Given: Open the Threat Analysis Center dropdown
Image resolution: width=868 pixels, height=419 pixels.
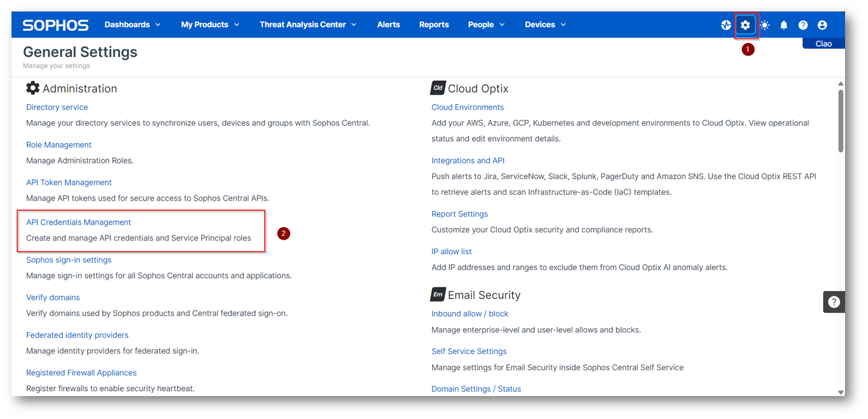Looking at the screenshot, I should 308,25.
